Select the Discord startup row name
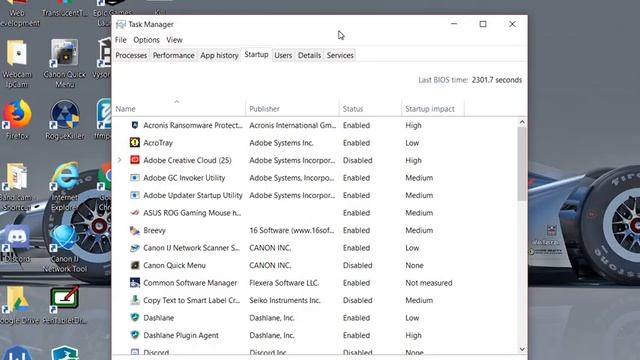Viewport: 640px width, 360px height. tap(156, 352)
